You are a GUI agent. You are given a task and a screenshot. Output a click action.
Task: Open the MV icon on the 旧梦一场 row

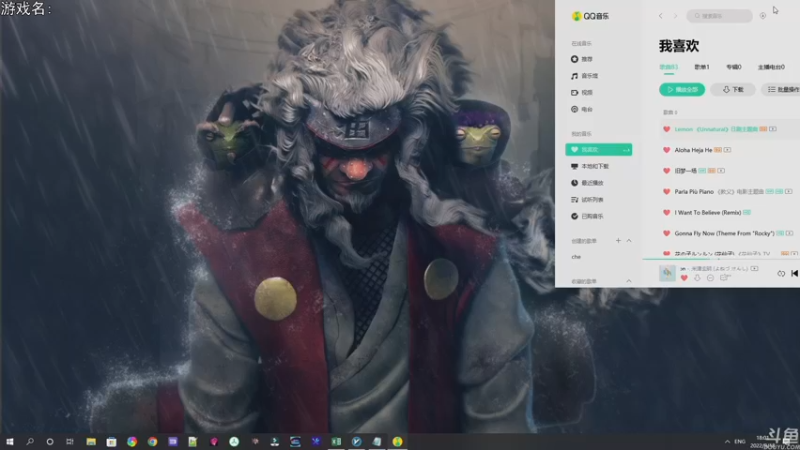(x=721, y=171)
